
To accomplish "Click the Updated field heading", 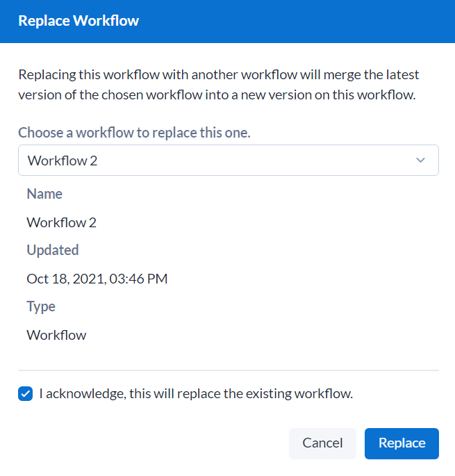I will pos(52,250).
